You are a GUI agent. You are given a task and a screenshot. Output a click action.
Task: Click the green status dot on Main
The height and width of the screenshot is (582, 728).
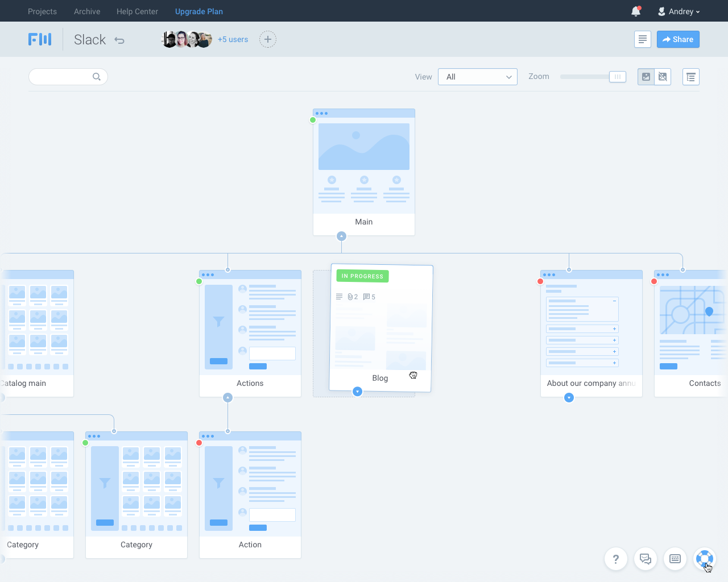point(313,120)
